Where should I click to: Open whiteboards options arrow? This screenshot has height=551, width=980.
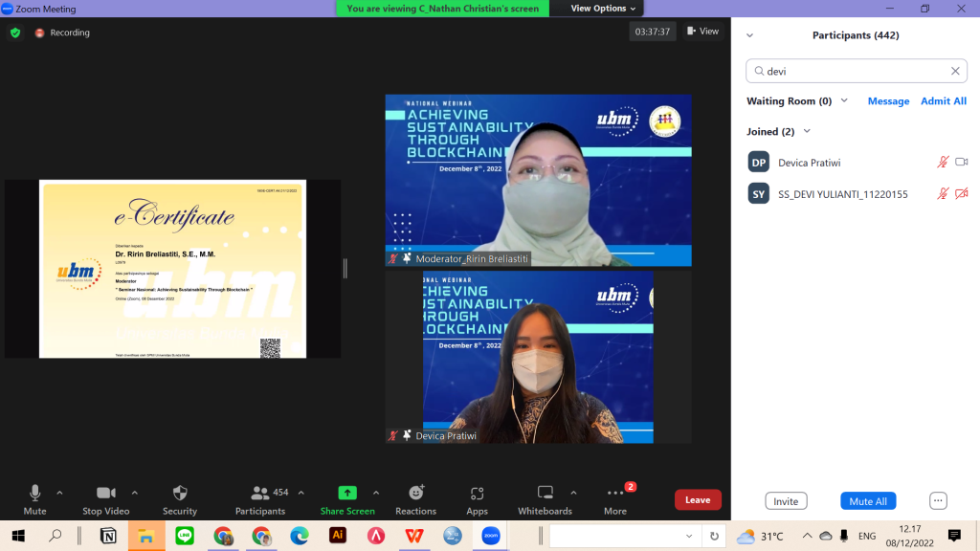574,493
